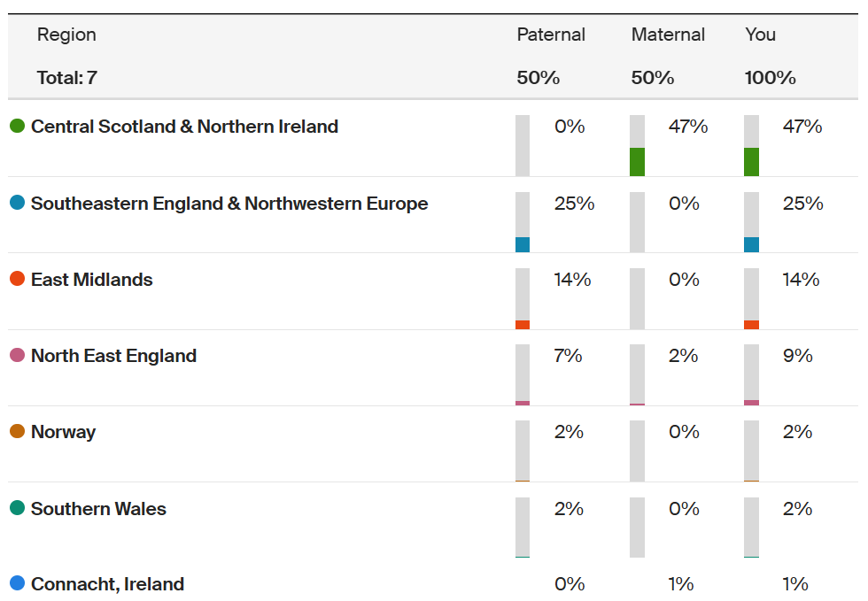Screen dimensions: 868x601
Task: Click the Paternal column header
Action: point(551,35)
